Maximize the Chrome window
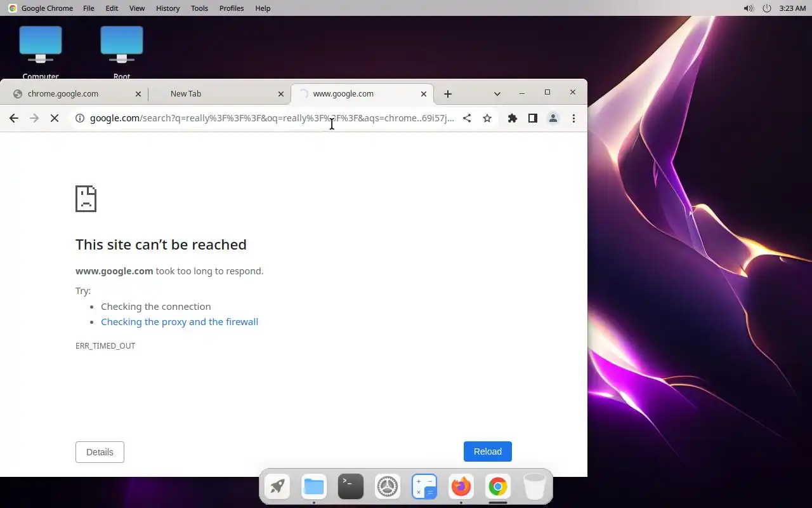The width and height of the screenshot is (812, 508). [547, 93]
